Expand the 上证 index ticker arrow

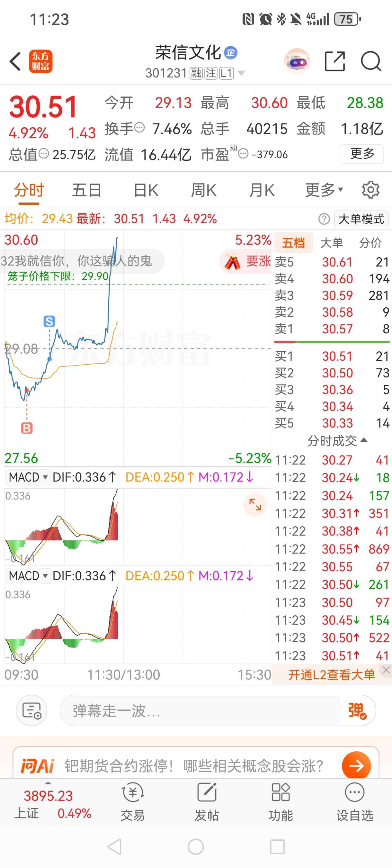tap(48, 783)
